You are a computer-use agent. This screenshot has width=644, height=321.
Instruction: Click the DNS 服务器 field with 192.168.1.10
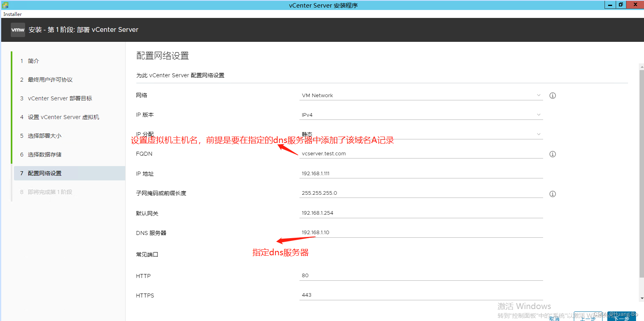point(421,233)
